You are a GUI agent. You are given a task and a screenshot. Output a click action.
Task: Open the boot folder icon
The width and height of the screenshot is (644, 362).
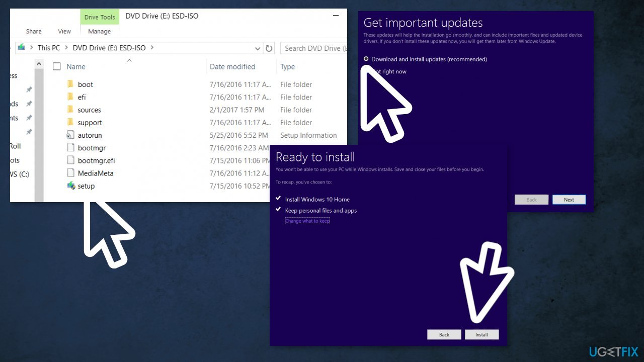(70, 84)
